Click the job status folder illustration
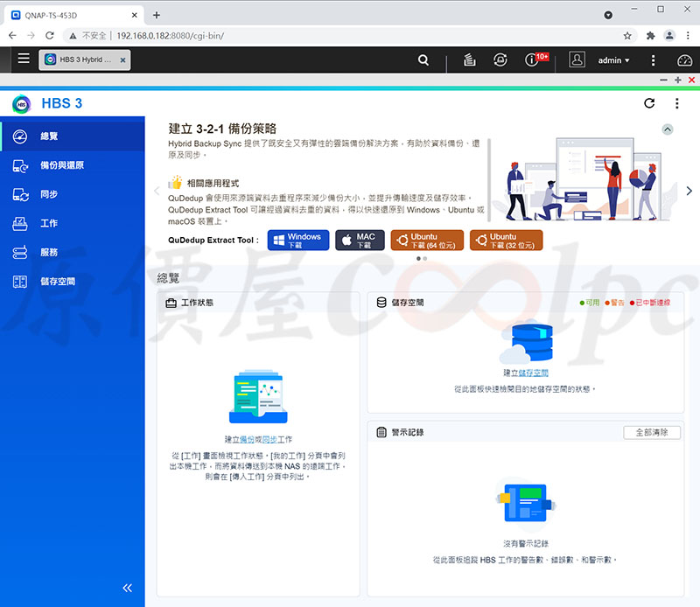This screenshot has width=700, height=607. coord(258,396)
